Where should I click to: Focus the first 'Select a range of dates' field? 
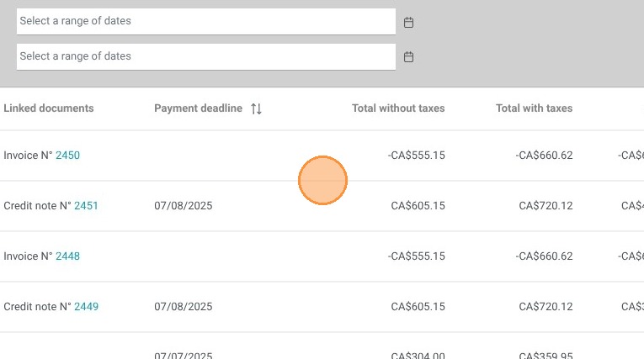click(x=206, y=21)
